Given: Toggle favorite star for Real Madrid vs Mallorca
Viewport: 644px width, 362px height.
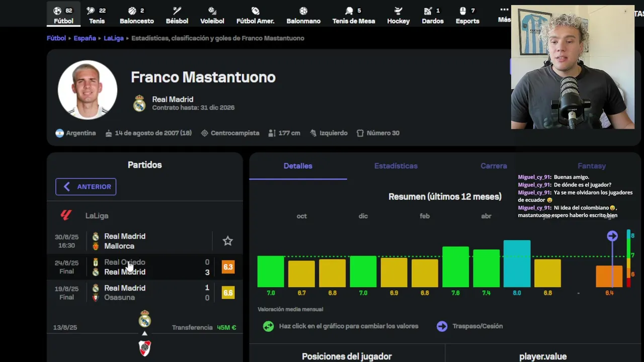Looking at the screenshot, I should pyautogui.click(x=228, y=241).
